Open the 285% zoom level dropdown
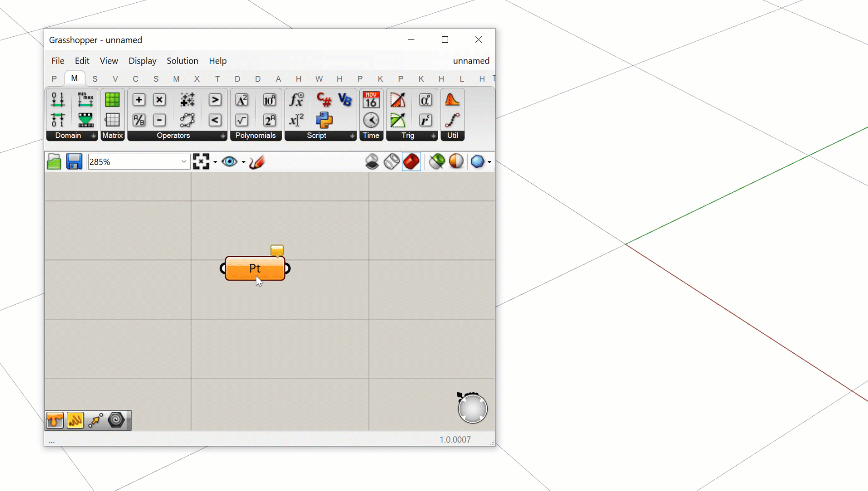This screenshot has width=868, height=491. (184, 162)
